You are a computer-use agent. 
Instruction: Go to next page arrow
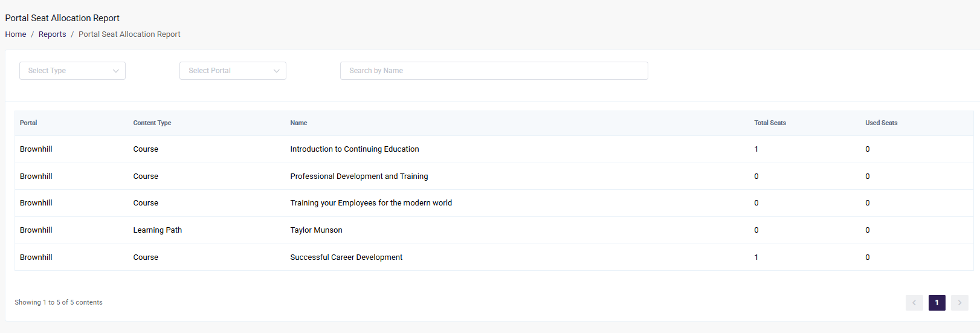pos(959,303)
